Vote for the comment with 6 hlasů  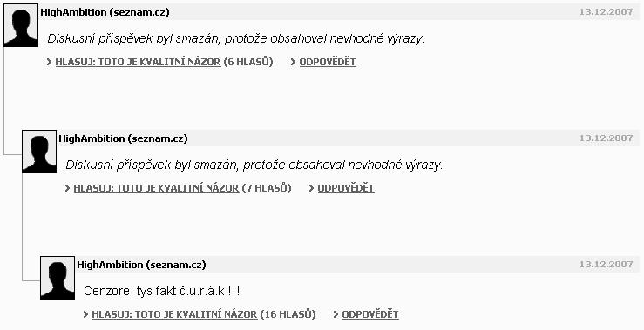(x=138, y=62)
